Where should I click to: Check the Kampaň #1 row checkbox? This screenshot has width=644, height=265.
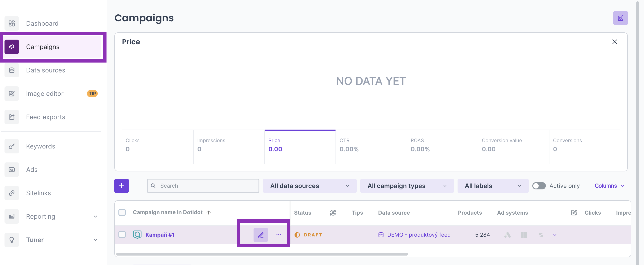click(x=122, y=235)
